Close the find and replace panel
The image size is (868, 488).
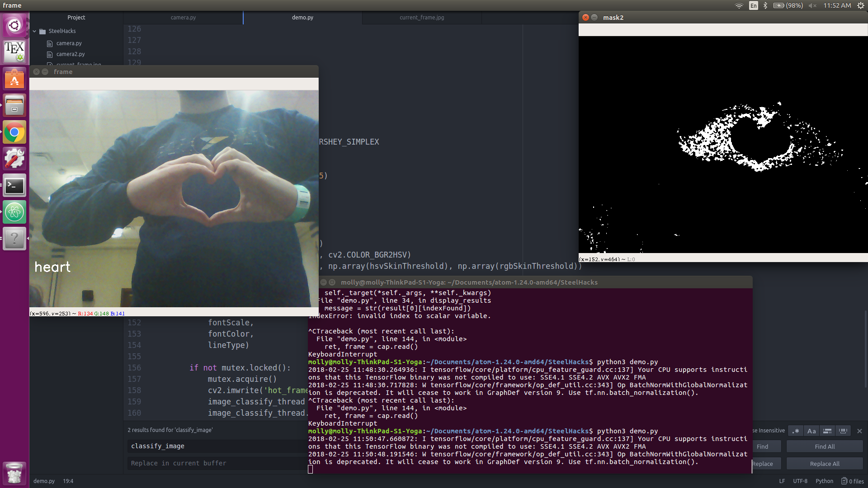[x=859, y=431]
